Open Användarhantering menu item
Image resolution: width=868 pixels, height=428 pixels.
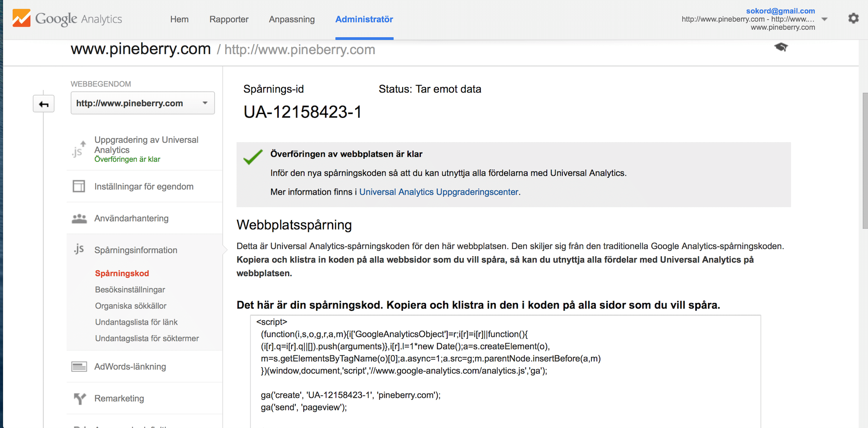pyautogui.click(x=131, y=218)
